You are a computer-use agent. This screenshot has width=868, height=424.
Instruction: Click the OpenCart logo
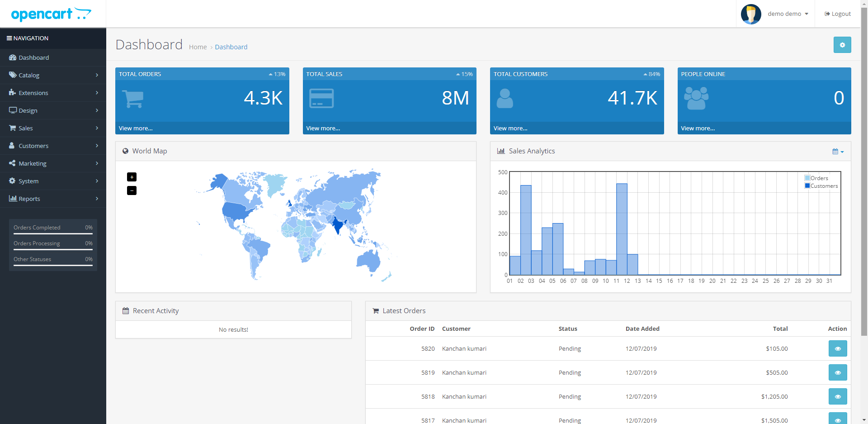[x=51, y=14]
